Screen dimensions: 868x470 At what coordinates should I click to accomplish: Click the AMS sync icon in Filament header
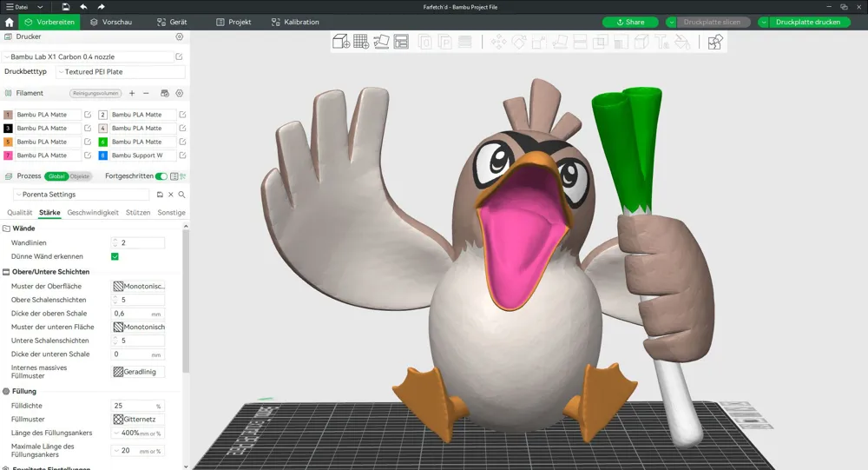coord(164,93)
